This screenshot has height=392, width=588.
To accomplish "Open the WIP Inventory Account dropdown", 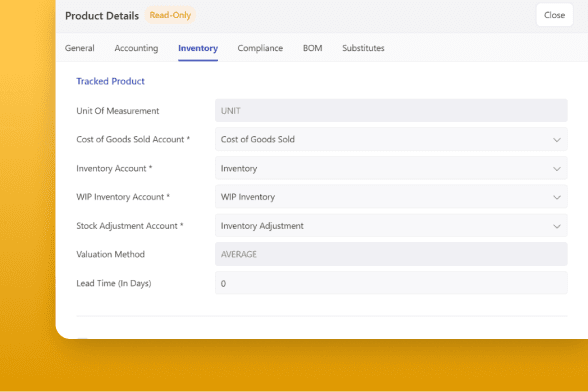I will (x=391, y=197).
